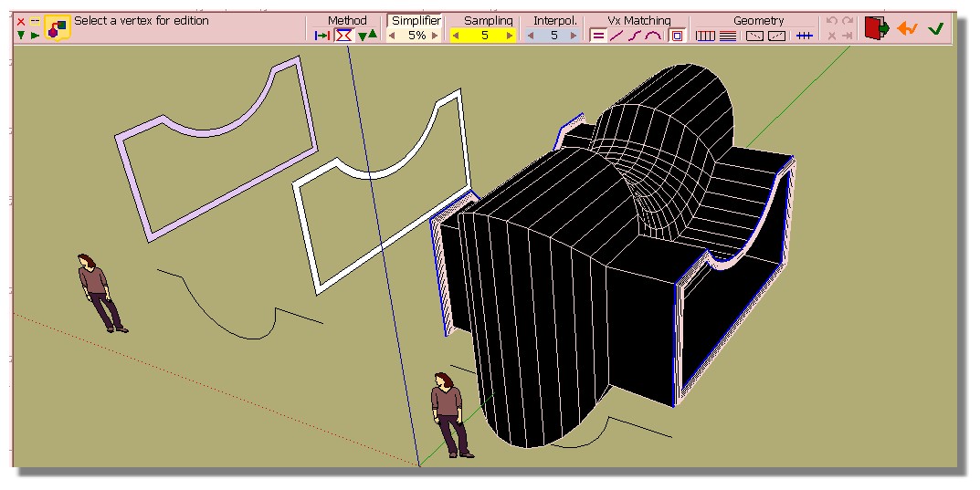Screen dimensions: 980x490
Task: Click the redo curved arrow icon
Action: pos(848,21)
